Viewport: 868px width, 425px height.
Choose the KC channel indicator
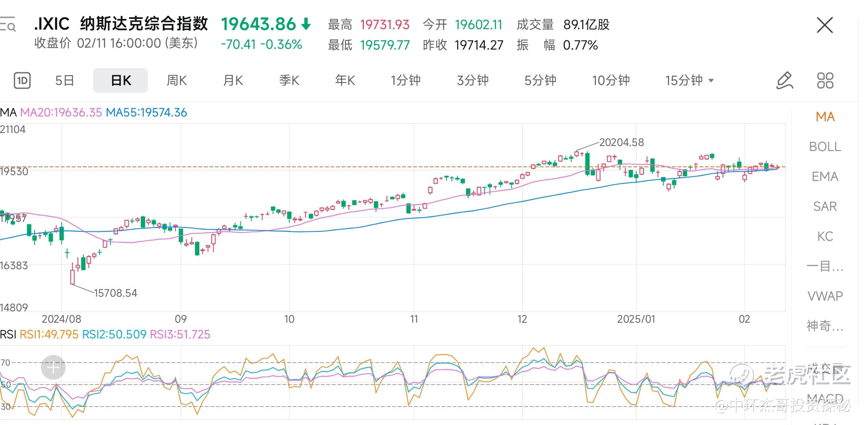click(825, 237)
